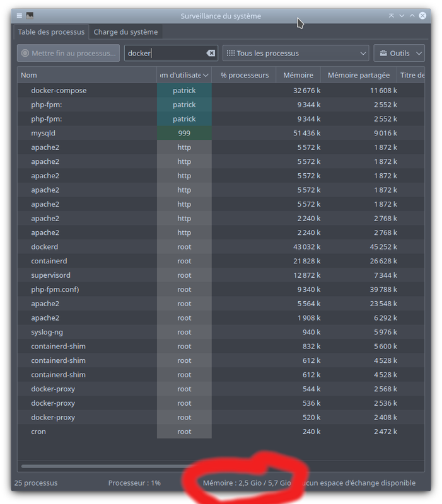Select the mysqld process row
The height and width of the screenshot is (504, 442).
221,133
